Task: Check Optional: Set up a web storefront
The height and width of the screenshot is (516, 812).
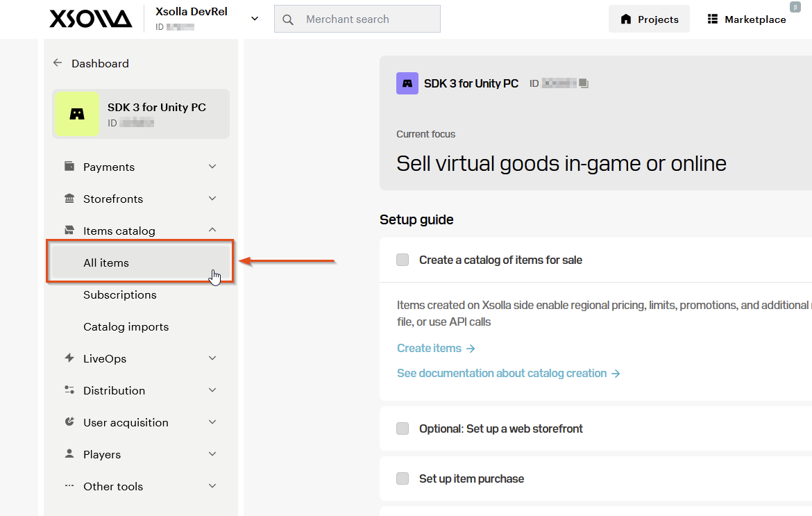Action: (x=403, y=428)
